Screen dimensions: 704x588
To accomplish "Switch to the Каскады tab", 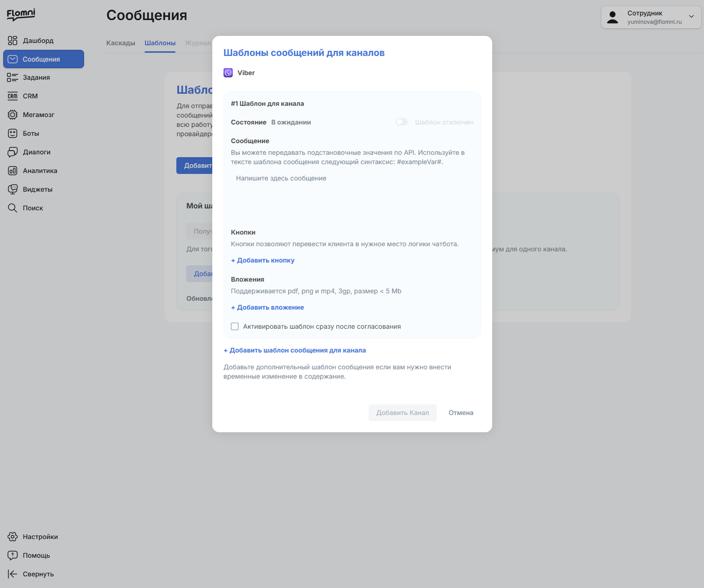I will point(121,43).
